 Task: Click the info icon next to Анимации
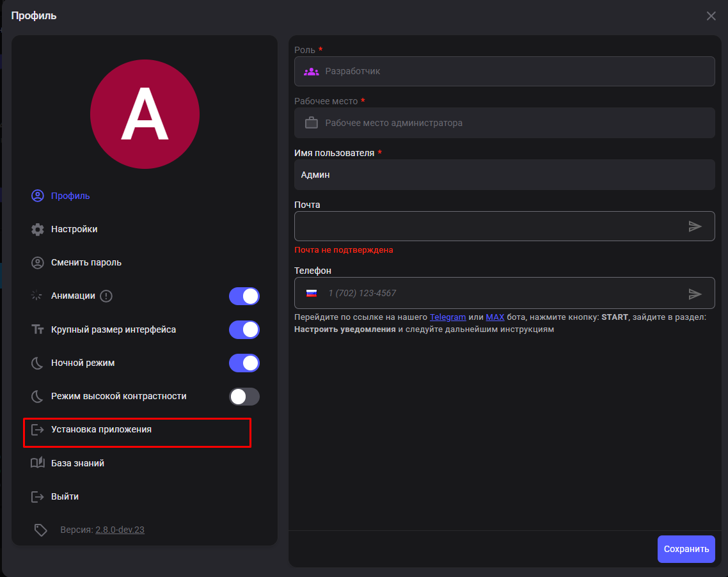106,296
